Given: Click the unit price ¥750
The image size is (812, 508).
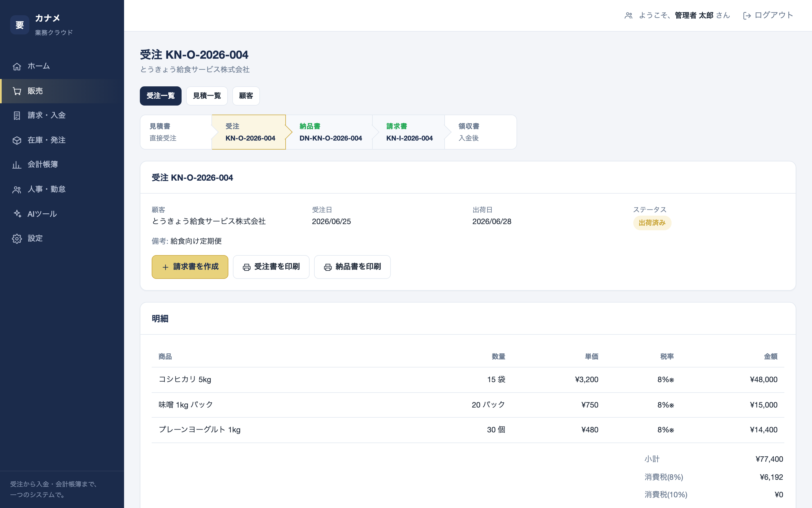Looking at the screenshot, I should 590,405.
